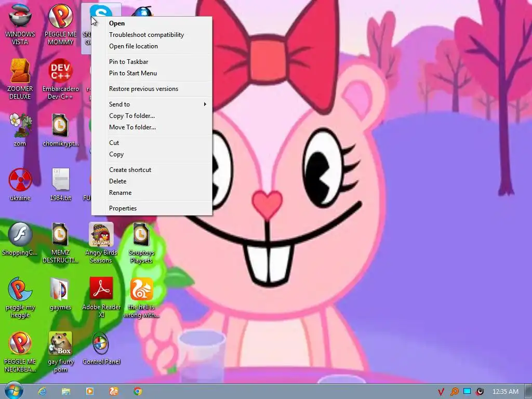This screenshot has width=532, height=399.
Task: Select the Souptoys Playsets icon
Action: [141, 243]
